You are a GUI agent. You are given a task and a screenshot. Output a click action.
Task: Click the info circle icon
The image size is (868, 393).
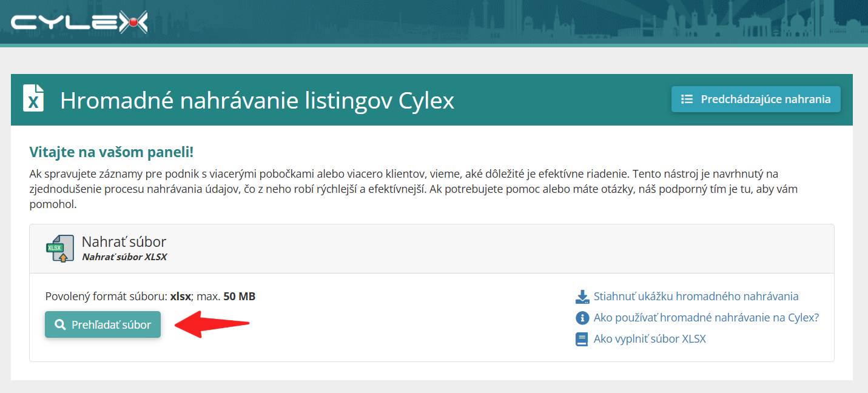[582, 318]
